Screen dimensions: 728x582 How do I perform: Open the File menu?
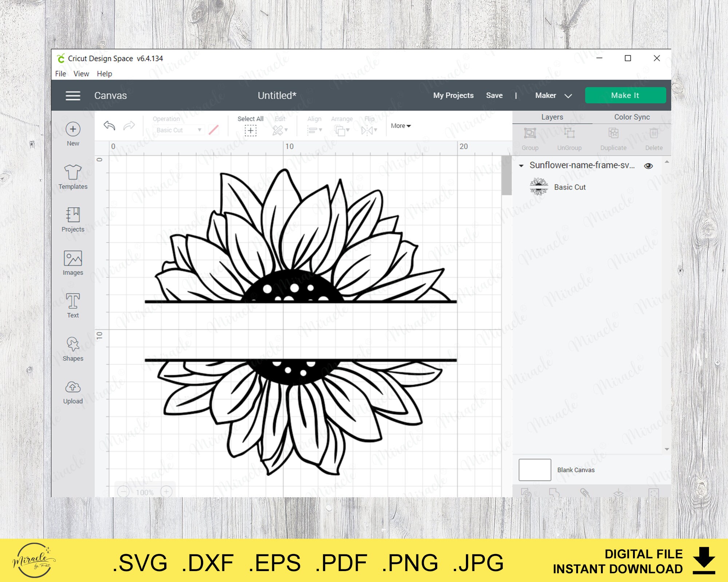pyautogui.click(x=60, y=74)
